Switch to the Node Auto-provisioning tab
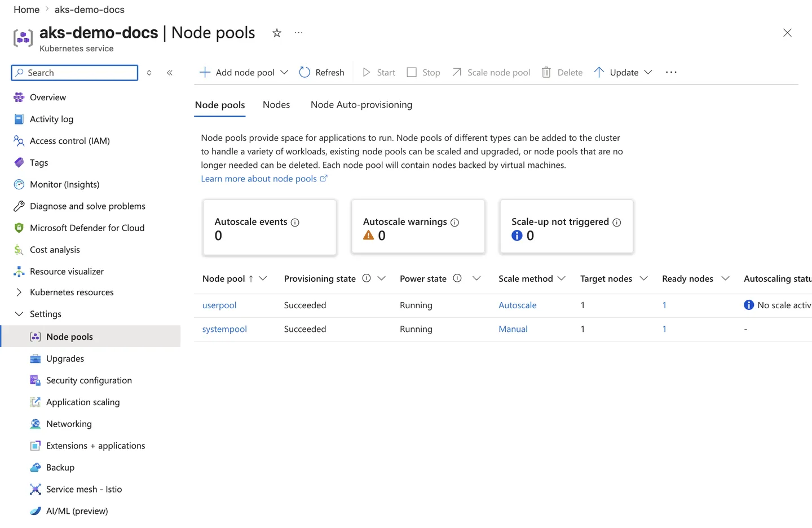Screen dimensions: 812x528 (361, 105)
